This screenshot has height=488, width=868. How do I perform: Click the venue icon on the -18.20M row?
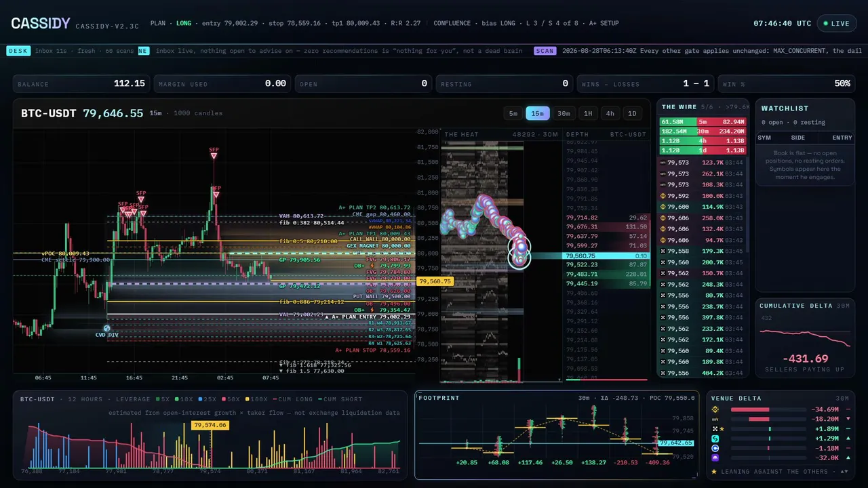click(715, 419)
